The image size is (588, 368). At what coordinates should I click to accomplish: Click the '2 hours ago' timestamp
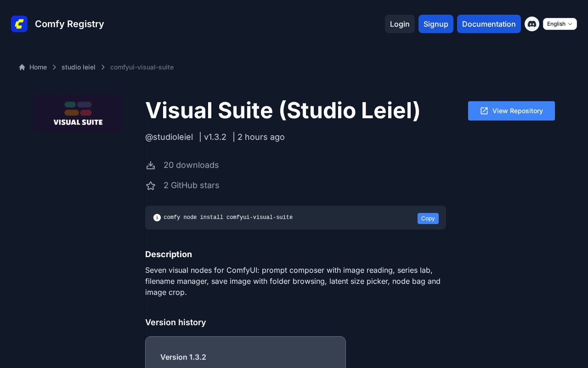click(261, 137)
